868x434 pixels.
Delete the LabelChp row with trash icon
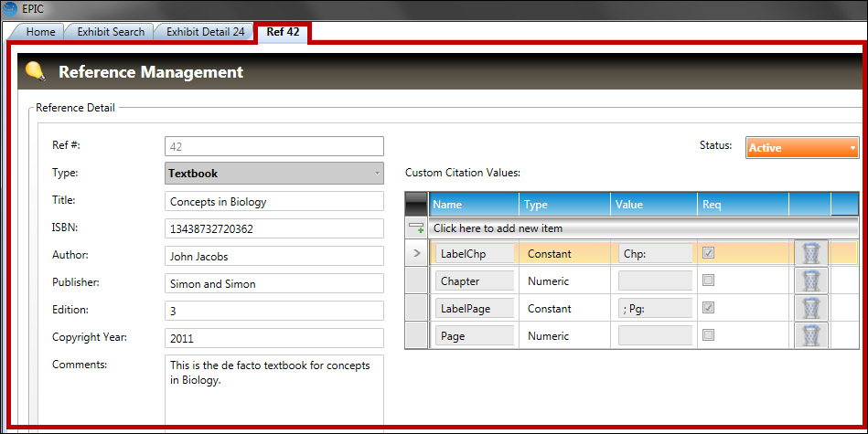pos(810,253)
